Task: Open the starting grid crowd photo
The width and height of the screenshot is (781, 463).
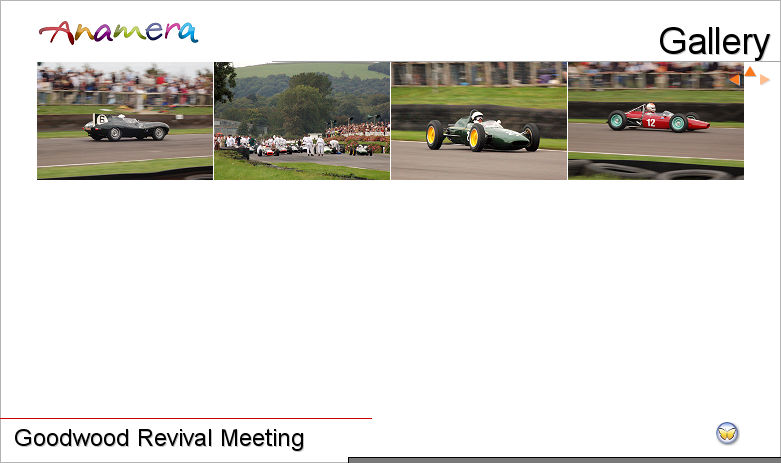Action: (302, 121)
